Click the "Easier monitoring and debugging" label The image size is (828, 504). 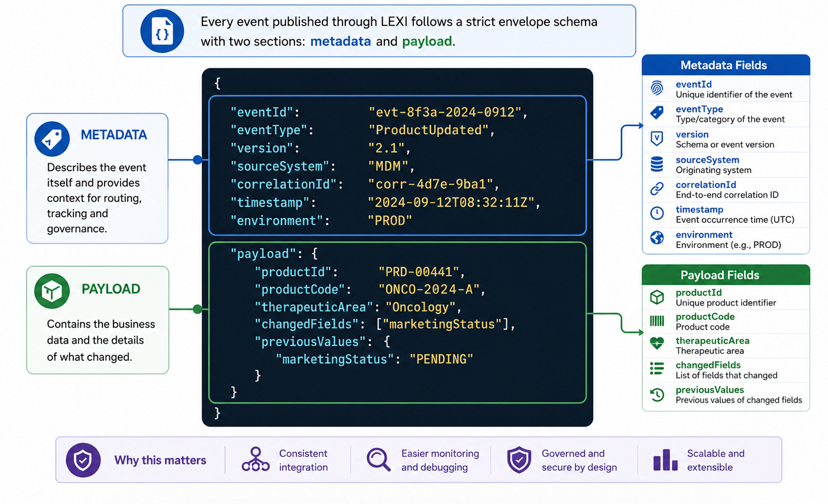point(440,460)
